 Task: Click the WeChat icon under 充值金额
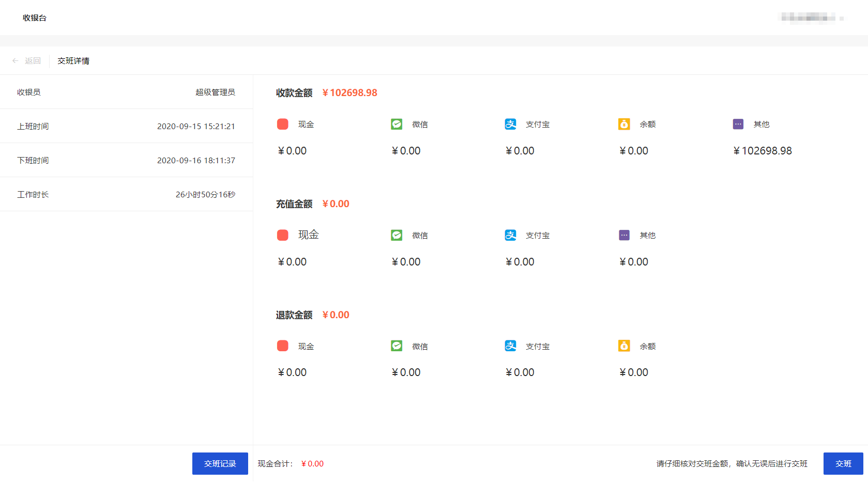397,235
